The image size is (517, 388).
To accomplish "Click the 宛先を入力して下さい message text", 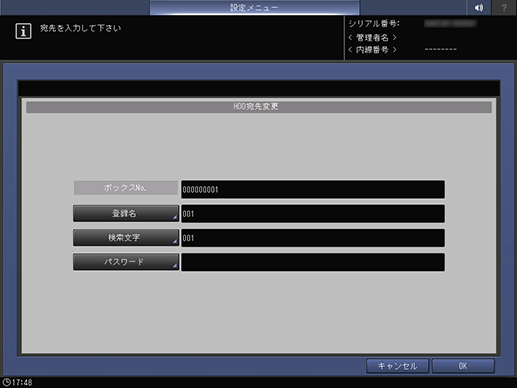I will point(80,28).
